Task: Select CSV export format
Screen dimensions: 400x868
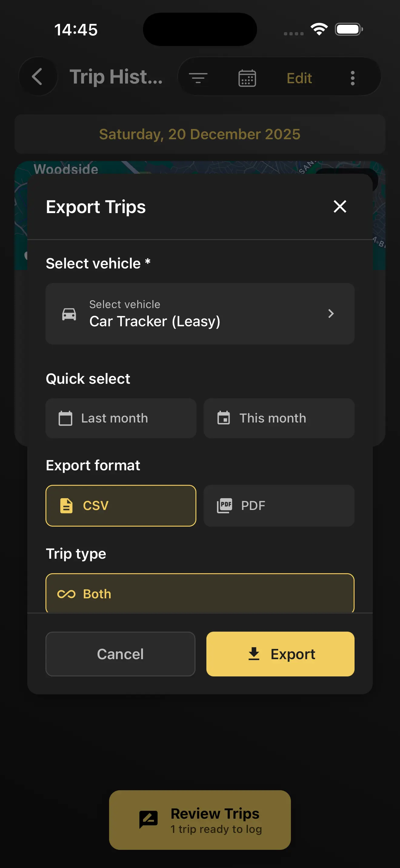Action: pyautogui.click(x=121, y=505)
